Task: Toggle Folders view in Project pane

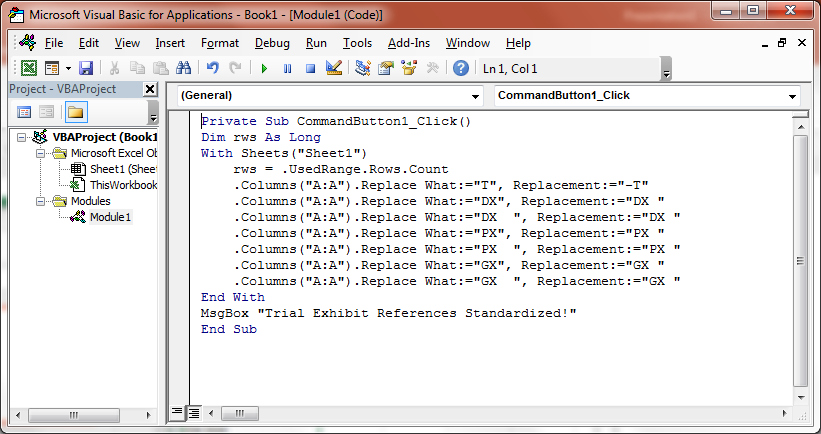Action: (x=76, y=112)
